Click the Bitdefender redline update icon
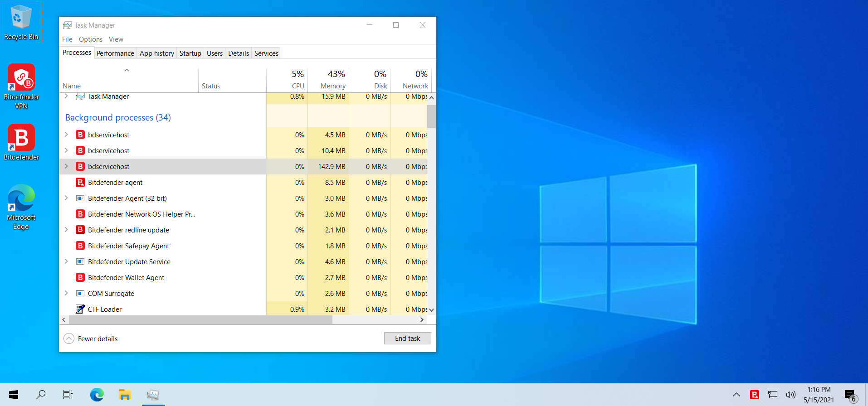This screenshot has height=406, width=868. tap(80, 230)
